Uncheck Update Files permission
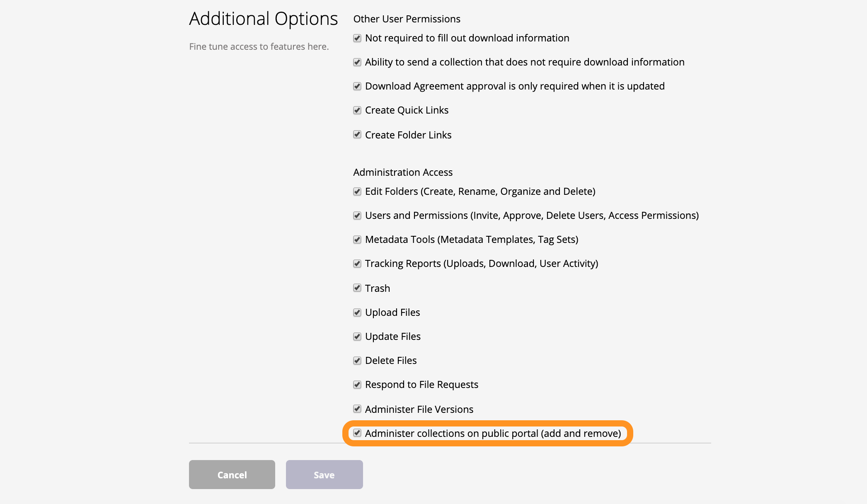 (357, 337)
